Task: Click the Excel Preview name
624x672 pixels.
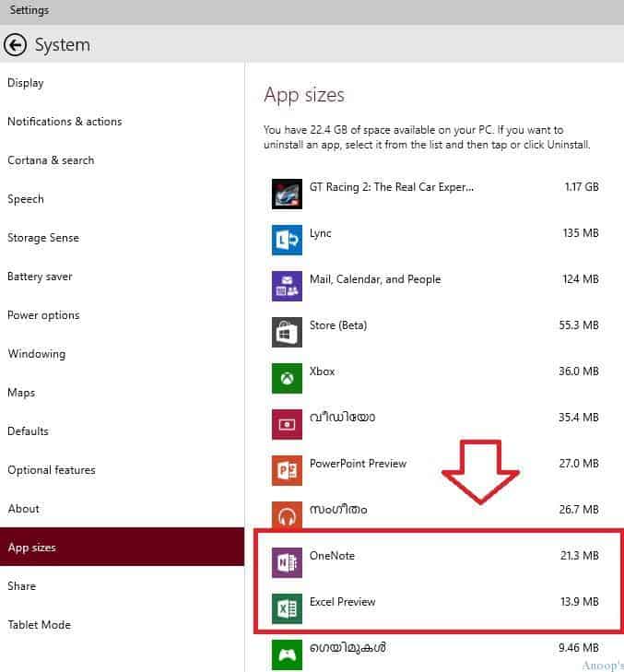Action: click(x=343, y=602)
